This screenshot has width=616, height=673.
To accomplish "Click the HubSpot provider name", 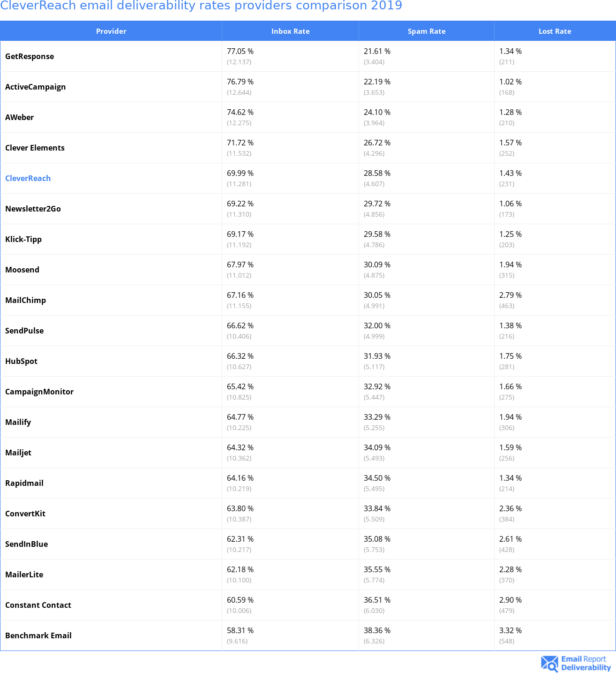I will tap(21, 361).
